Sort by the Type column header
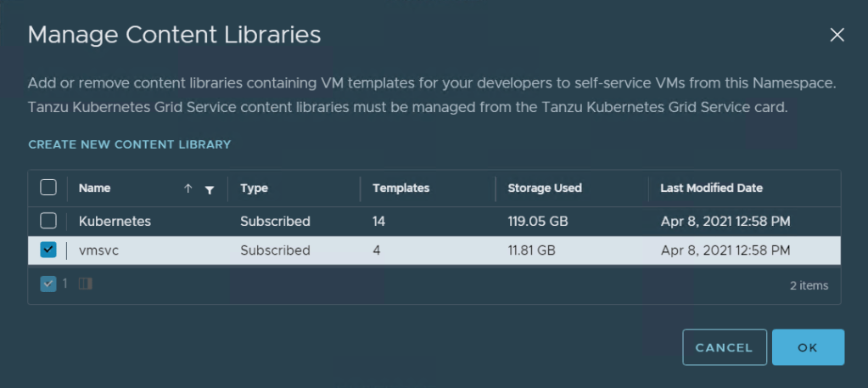The width and height of the screenshot is (868, 388). click(x=254, y=188)
